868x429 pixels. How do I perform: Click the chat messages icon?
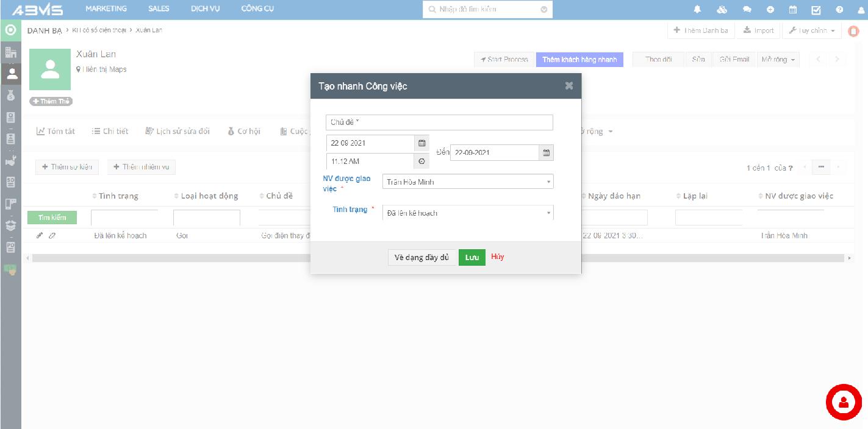pyautogui.click(x=747, y=9)
